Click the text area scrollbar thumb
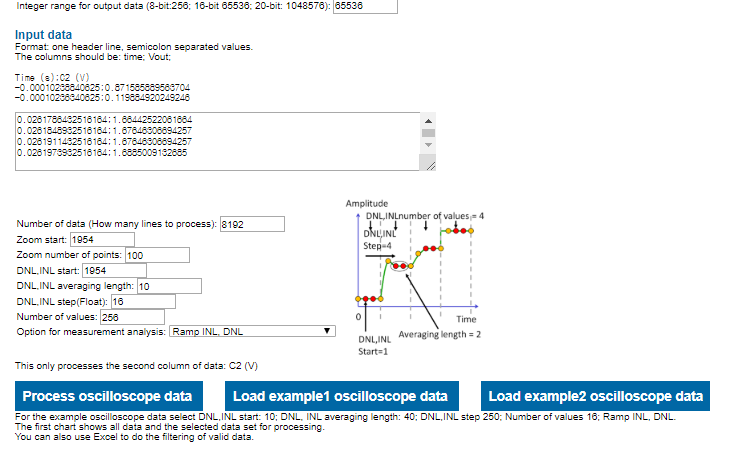 [430, 132]
